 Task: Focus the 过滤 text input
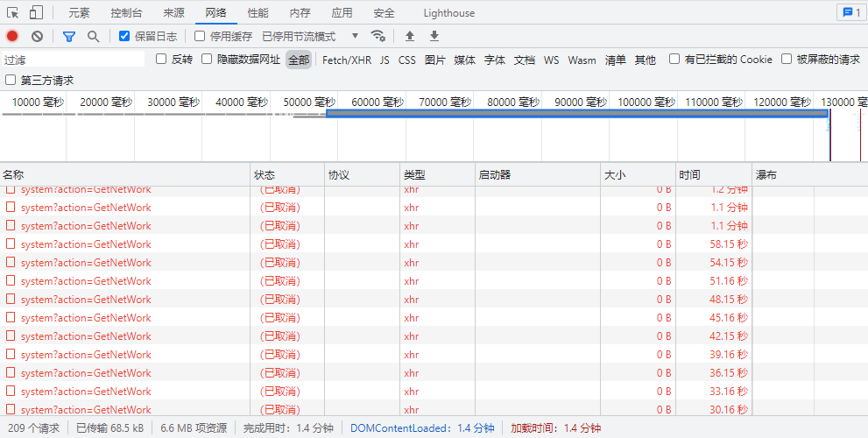[x=73, y=60]
